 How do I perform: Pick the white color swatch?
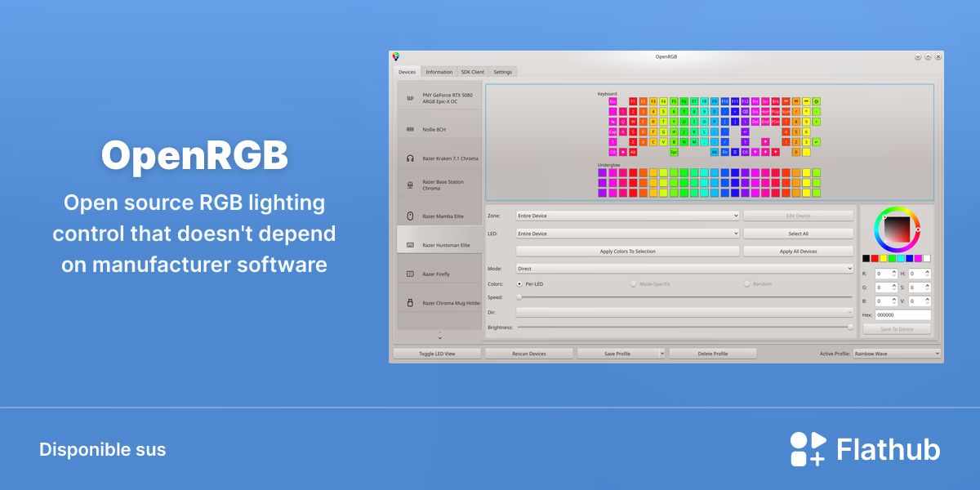927,258
